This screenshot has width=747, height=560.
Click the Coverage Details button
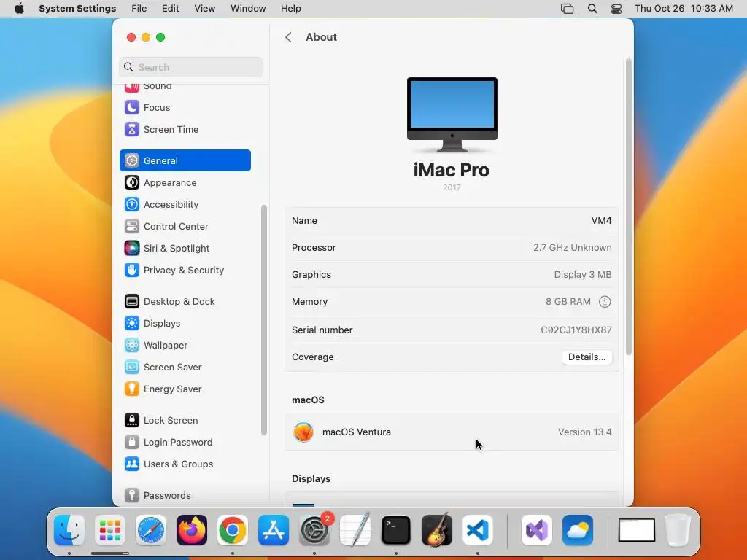tap(587, 357)
